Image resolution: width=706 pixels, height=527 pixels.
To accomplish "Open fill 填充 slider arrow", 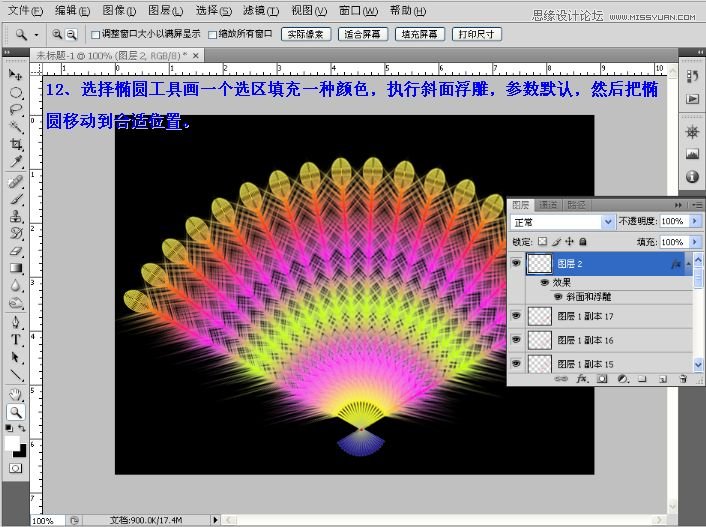I will click(695, 242).
